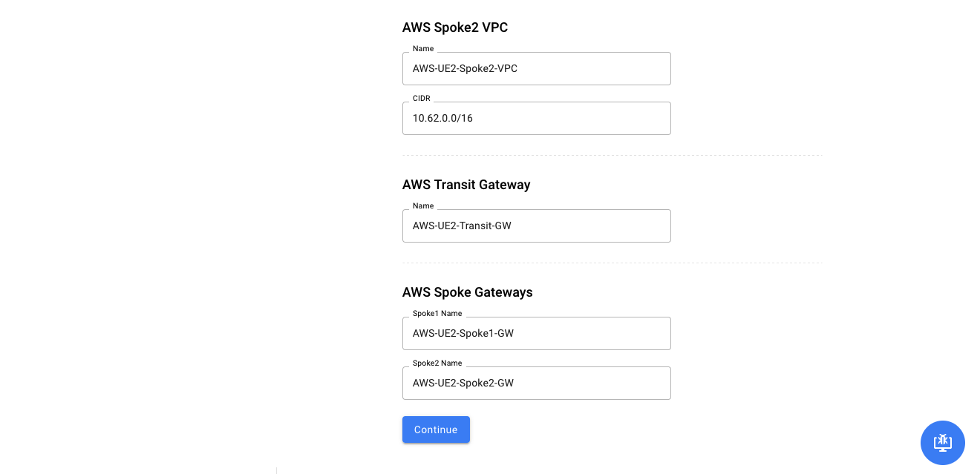This screenshot has width=980, height=474.
Task: Click the CIDR field showing 10.62.0.0/16
Action: [x=537, y=118]
